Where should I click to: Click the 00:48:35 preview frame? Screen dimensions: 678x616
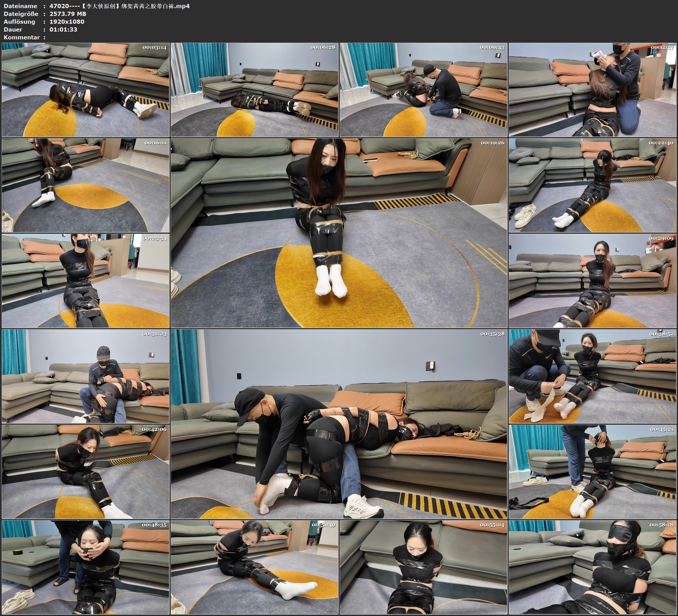pyautogui.click(x=85, y=567)
